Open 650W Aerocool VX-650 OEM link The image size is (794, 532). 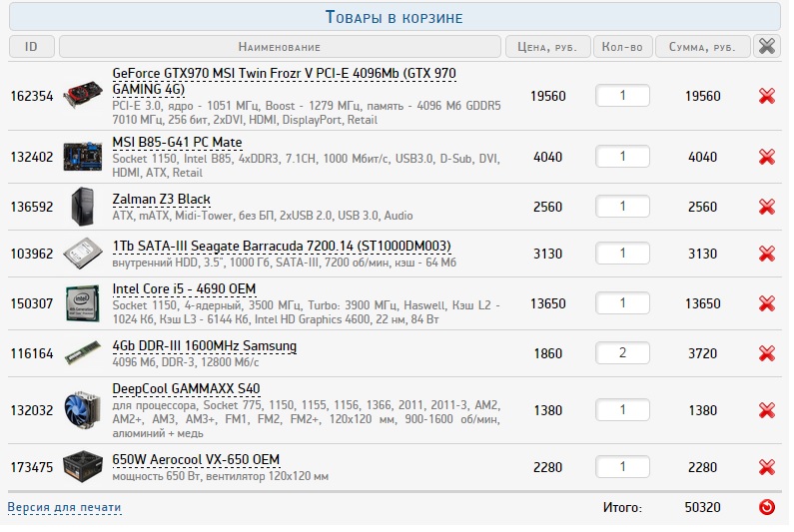click(196, 460)
